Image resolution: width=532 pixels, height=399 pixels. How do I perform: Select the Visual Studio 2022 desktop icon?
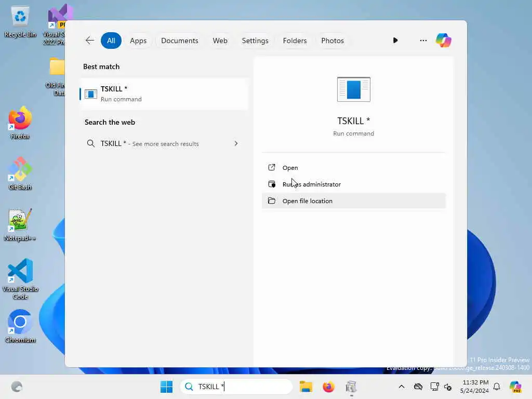pyautogui.click(x=54, y=24)
